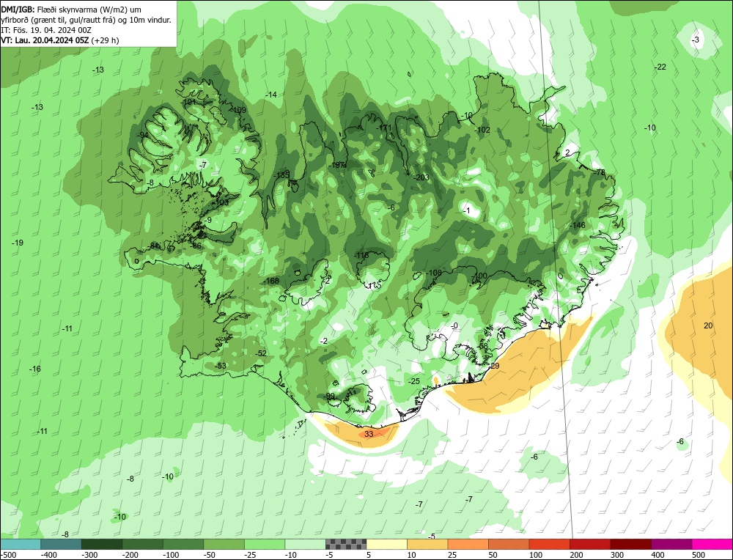Click the '-500' legend label

pyautogui.click(x=9, y=555)
